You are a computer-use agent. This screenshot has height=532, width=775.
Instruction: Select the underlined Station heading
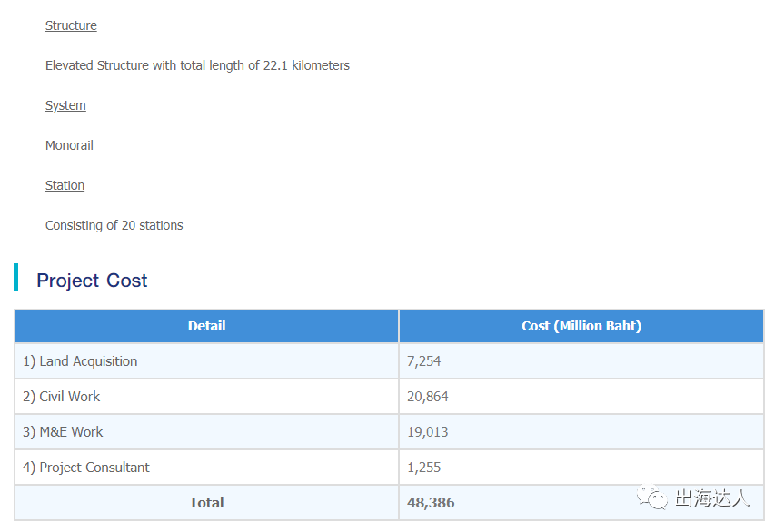(x=65, y=185)
